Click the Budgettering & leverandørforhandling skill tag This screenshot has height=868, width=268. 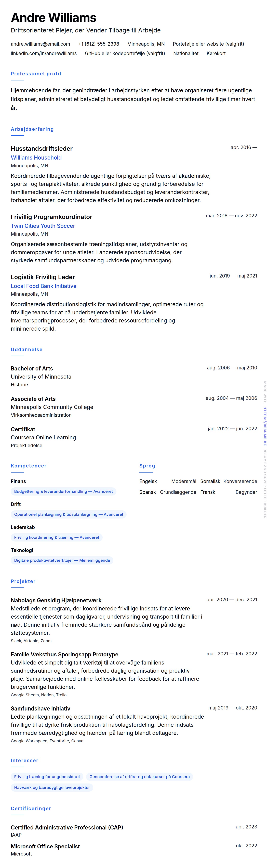point(63,491)
